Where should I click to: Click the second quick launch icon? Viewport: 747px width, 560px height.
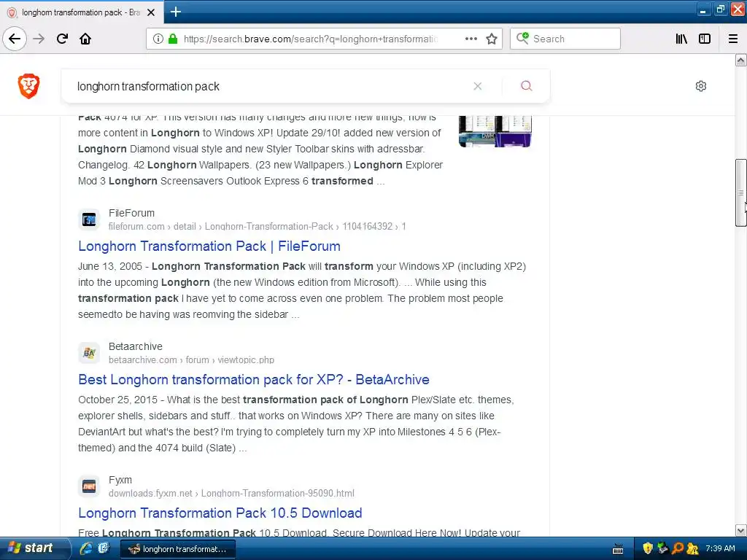[x=104, y=548]
